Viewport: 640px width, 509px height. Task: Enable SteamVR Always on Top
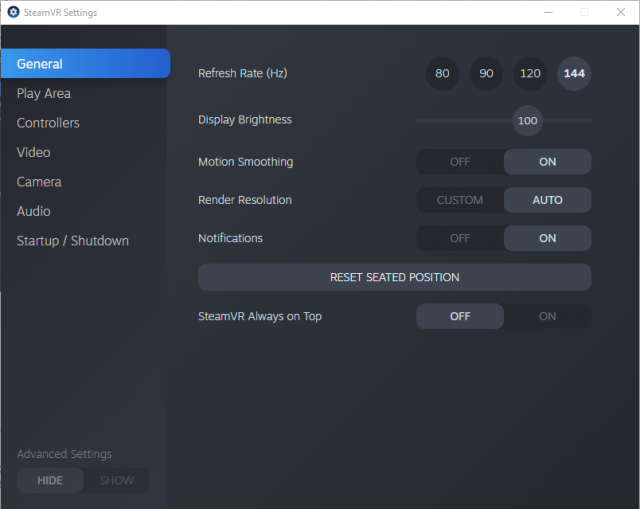[547, 316]
